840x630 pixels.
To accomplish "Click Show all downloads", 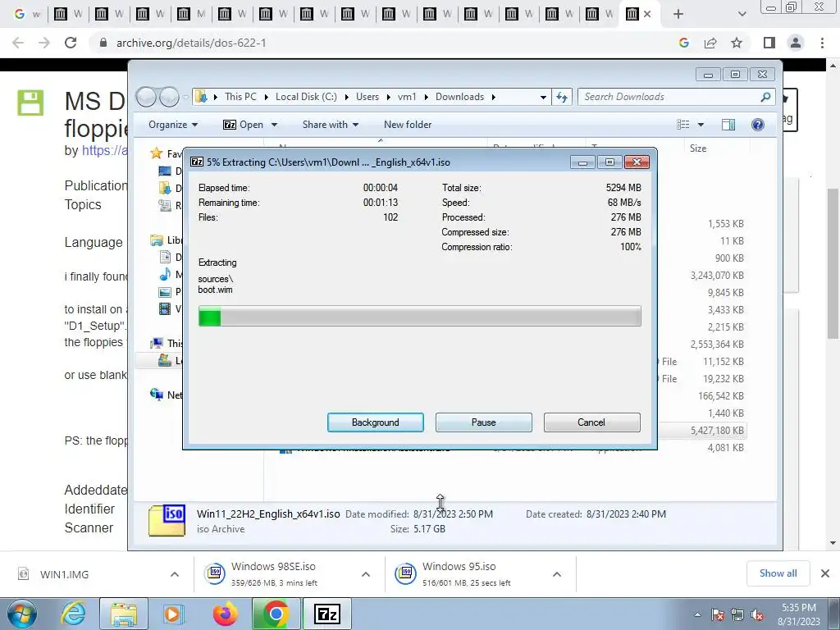I will coord(778,573).
